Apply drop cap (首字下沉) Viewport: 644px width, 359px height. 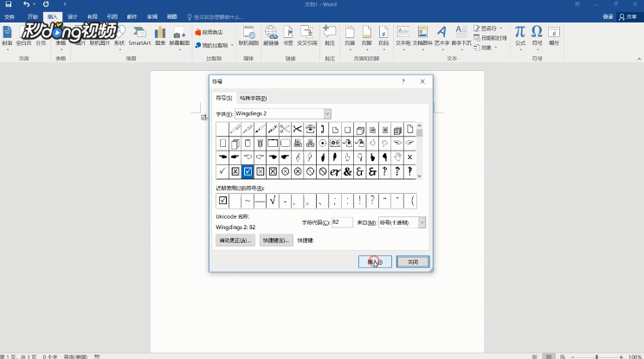(x=461, y=37)
